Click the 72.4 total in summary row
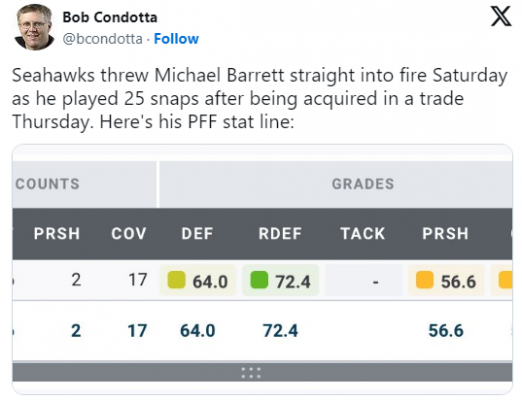Viewport: 522px width, 400px height. point(280,331)
